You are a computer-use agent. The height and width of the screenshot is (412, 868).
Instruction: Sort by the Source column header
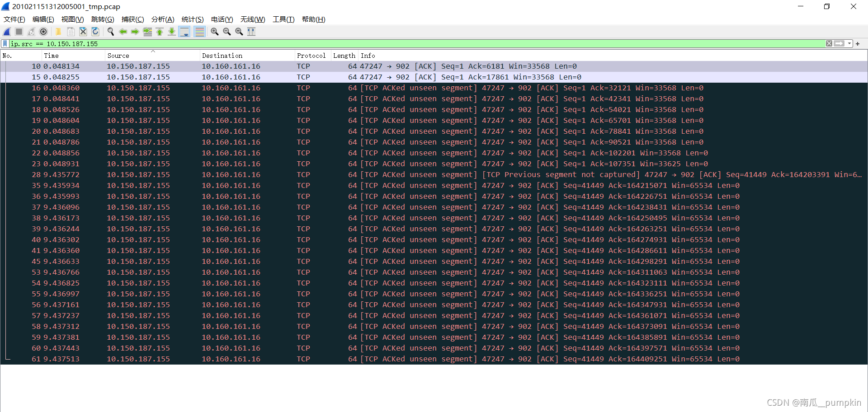pos(152,56)
